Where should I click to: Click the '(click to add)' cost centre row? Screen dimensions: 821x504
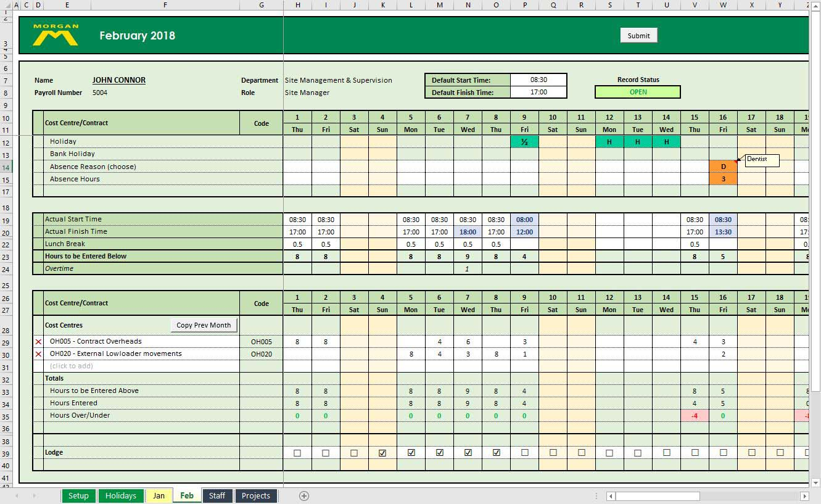tap(142, 366)
